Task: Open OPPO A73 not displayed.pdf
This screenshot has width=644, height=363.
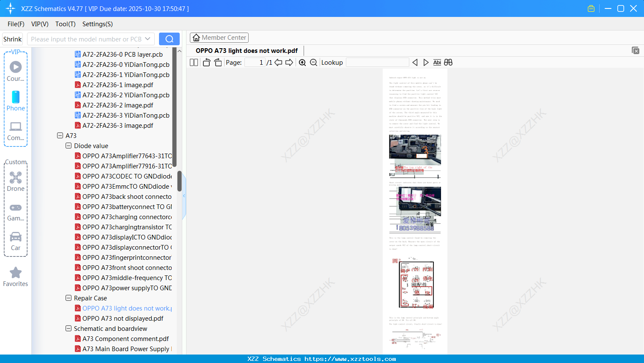Action: [119, 318]
